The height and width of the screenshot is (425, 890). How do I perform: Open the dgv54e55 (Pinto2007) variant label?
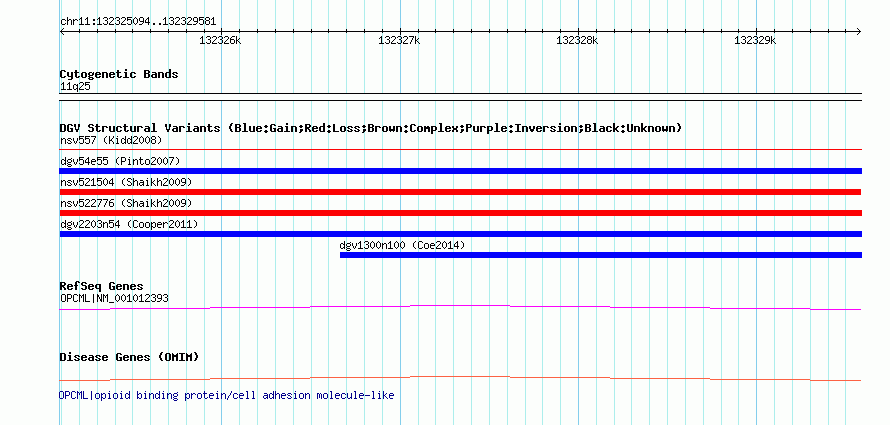(120, 161)
